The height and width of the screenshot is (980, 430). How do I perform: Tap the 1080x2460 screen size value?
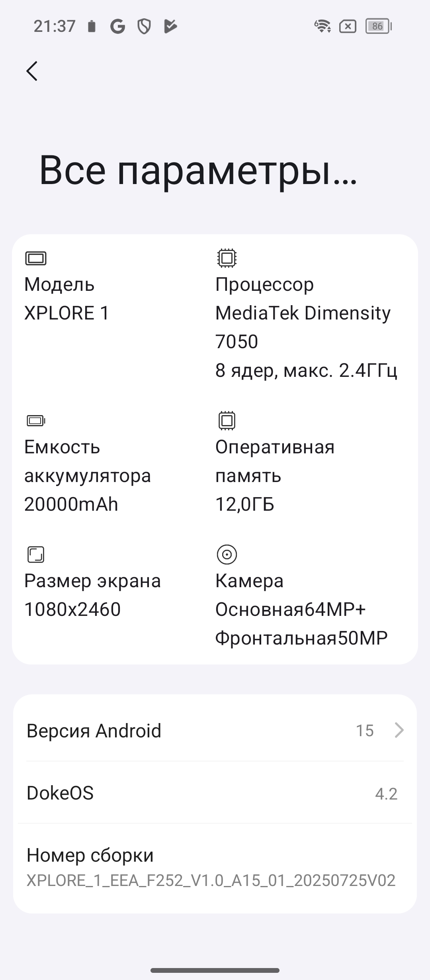tap(72, 609)
